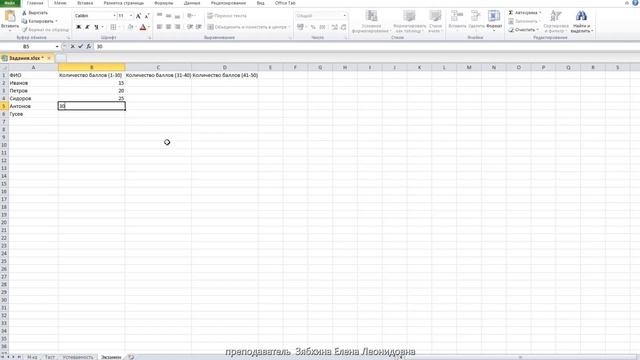640x360 pixels.
Task: Decrease indent icon
Action: point(190,27)
